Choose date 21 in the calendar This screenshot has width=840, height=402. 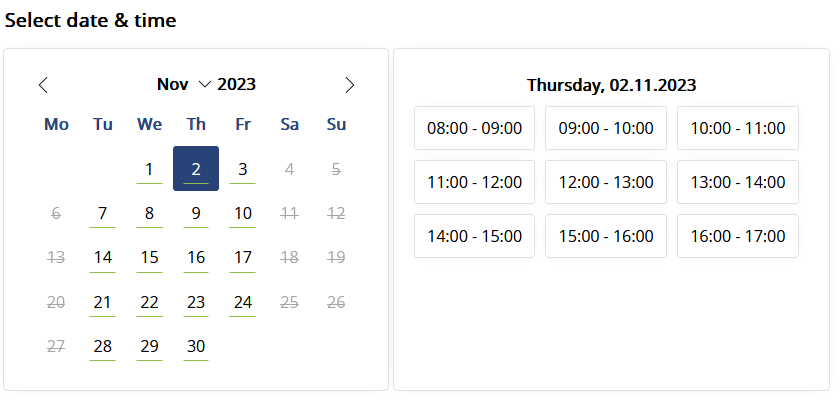coord(102,302)
